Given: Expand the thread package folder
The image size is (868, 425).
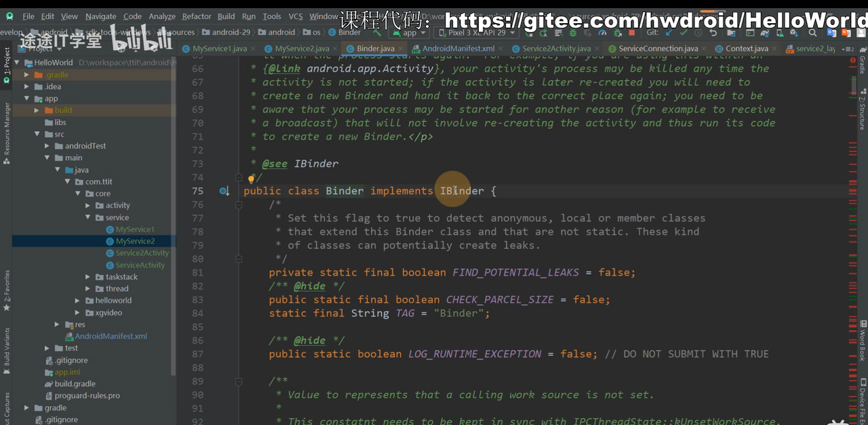Looking at the screenshot, I should coord(89,289).
